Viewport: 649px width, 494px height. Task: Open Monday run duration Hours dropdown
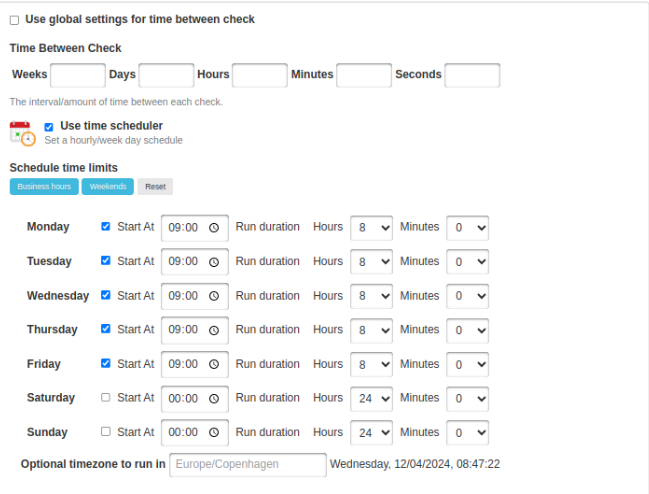tap(371, 228)
